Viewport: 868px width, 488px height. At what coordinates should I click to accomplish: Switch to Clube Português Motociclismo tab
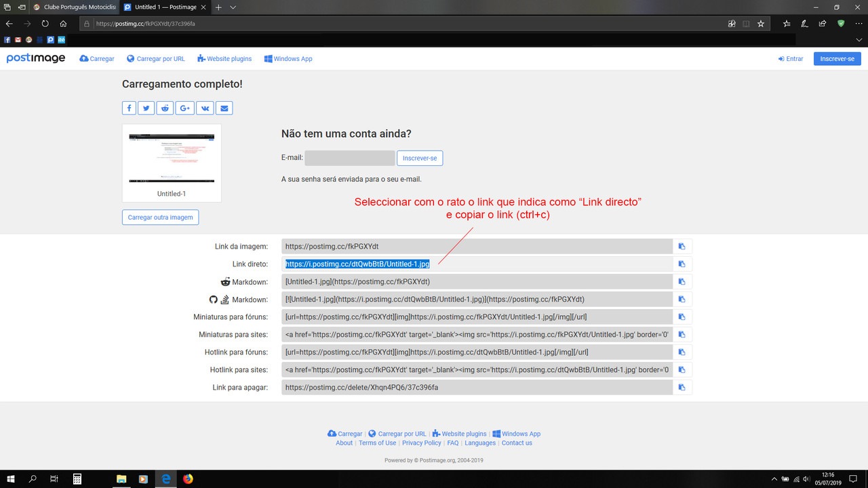[x=75, y=7]
